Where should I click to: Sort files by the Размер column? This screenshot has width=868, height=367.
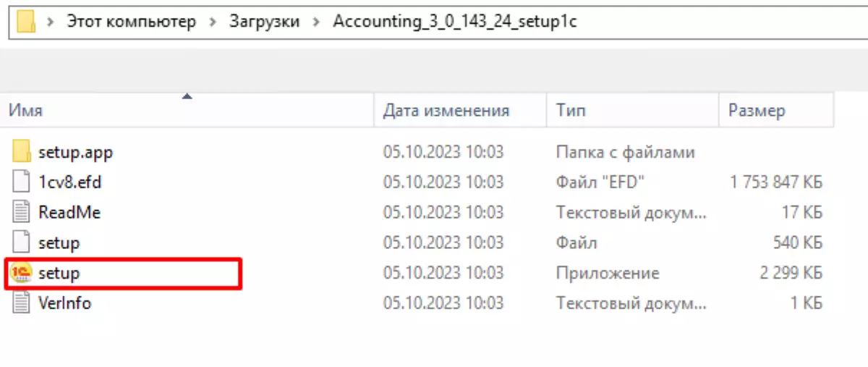(x=757, y=111)
